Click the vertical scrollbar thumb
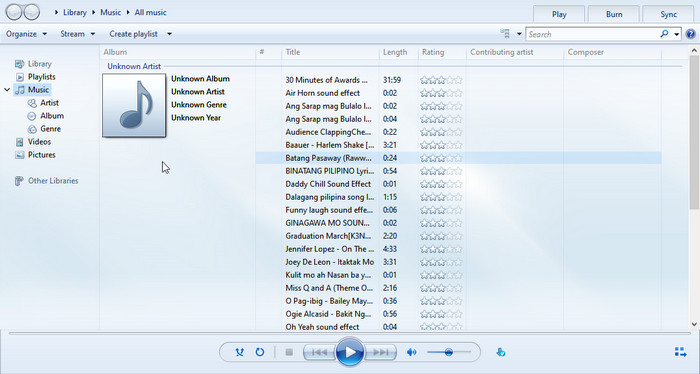Viewport: 700px width, 374px height. [694, 132]
